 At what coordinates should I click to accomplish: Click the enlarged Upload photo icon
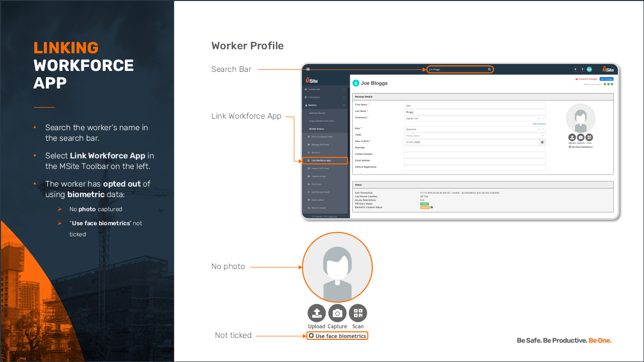click(x=316, y=313)
